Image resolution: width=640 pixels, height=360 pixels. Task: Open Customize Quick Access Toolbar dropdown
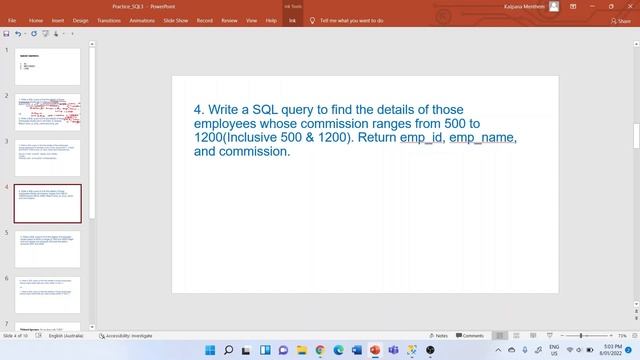pyautogui.click(x=72, y=34)
